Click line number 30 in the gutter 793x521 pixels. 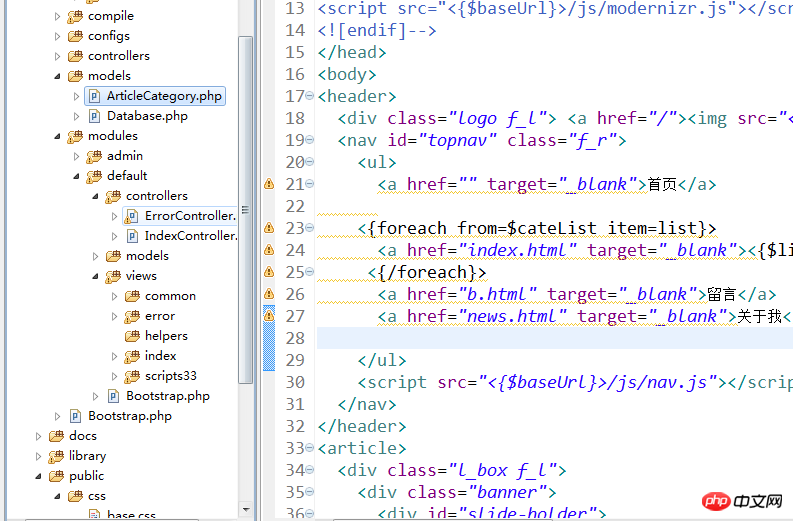(295, 382)
